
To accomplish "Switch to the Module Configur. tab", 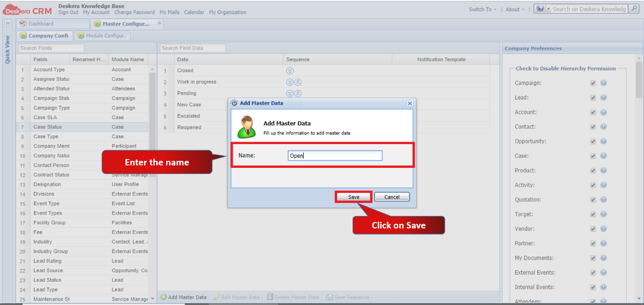I will [x=106, y=35].
